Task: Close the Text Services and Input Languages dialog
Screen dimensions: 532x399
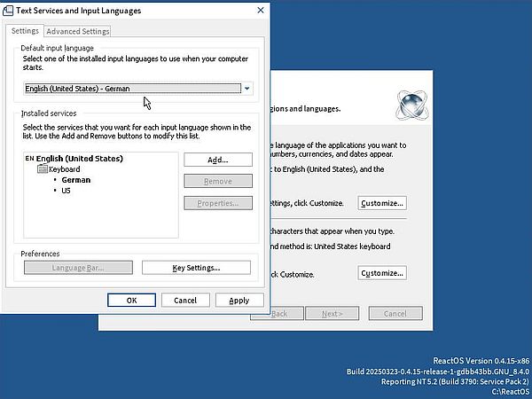Action: coord(259,10)
